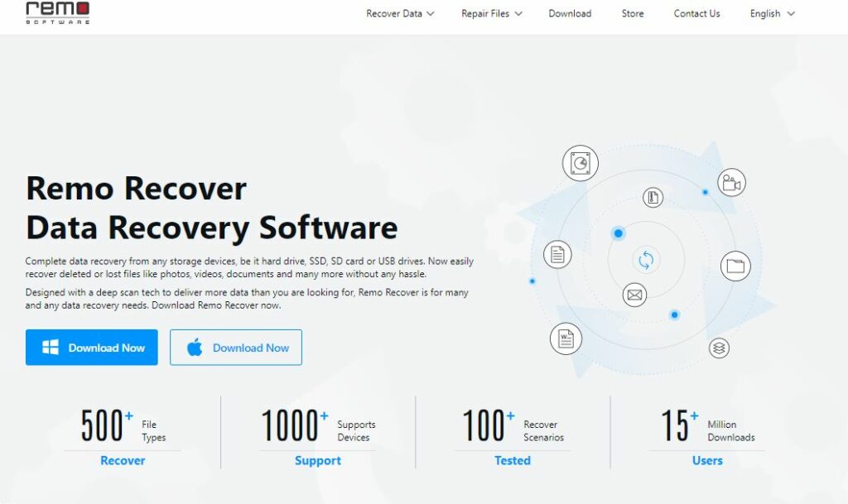
Task: Click the 'Complete data recovery' paragraph
Action: [x=249, y=267]
